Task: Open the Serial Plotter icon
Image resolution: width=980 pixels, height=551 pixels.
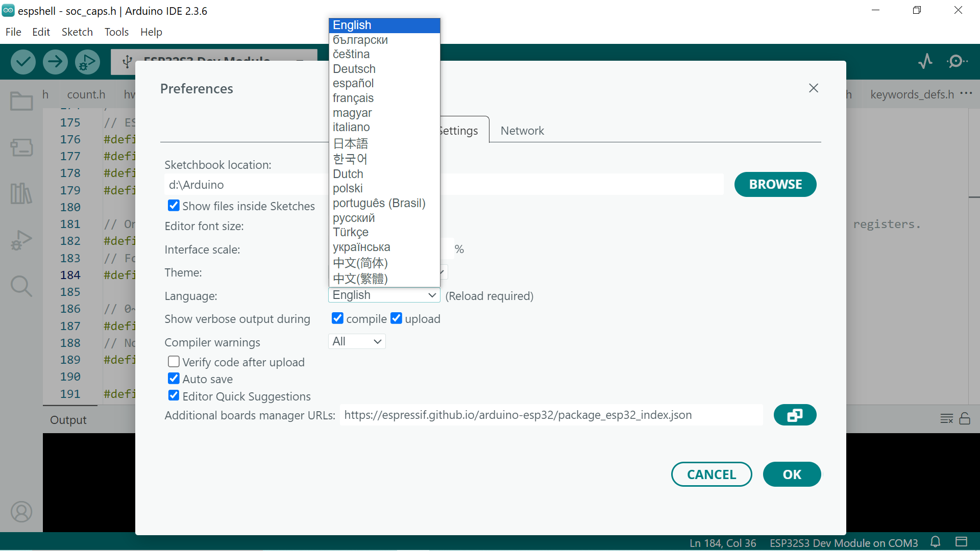Action: (925, 62)
